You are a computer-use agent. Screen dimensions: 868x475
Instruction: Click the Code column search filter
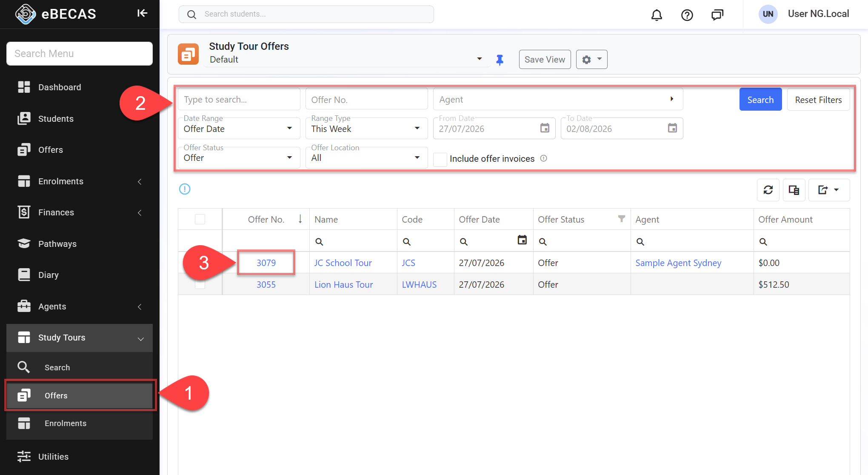pos(407,242)
